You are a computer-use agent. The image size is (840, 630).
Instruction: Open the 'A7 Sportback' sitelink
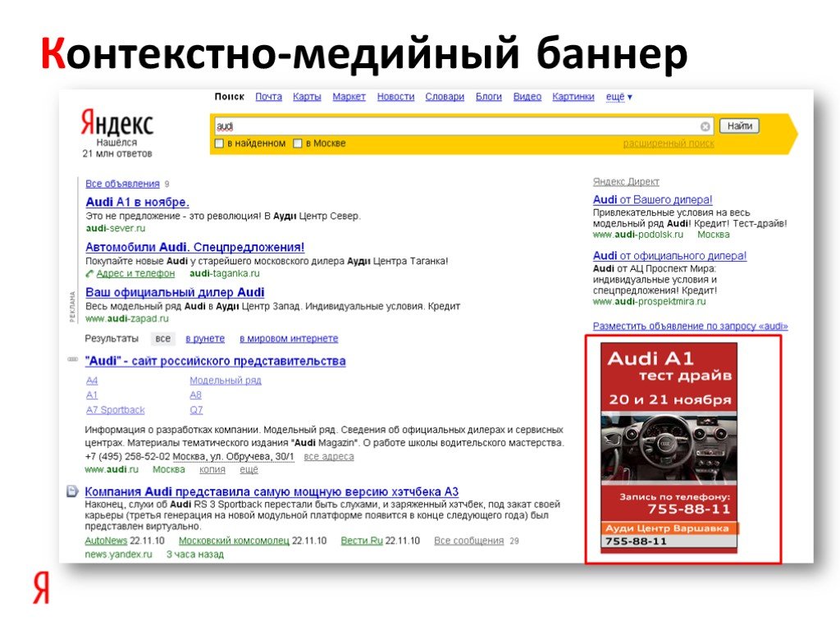click(x=116, y=410)
